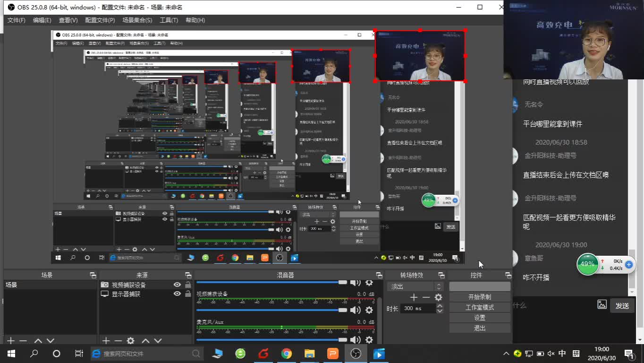Viewport: 644px width, 363px height.
Task: Mute the 麦克风/Aux mixer channel
Action: (355, 340)
